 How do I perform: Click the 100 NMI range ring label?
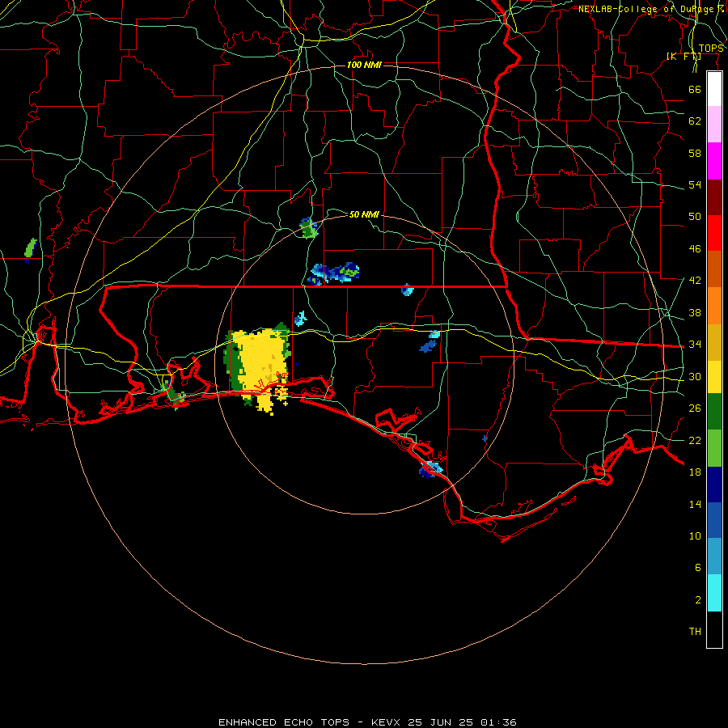tap(364, 65)
